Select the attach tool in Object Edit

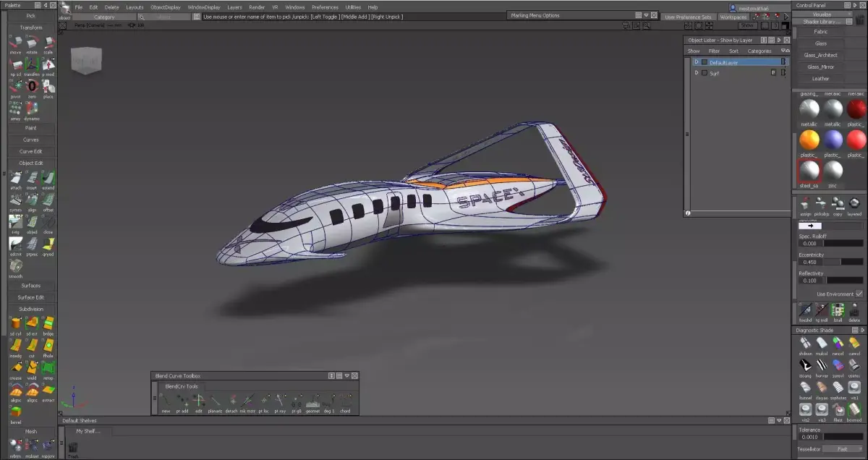15,179
